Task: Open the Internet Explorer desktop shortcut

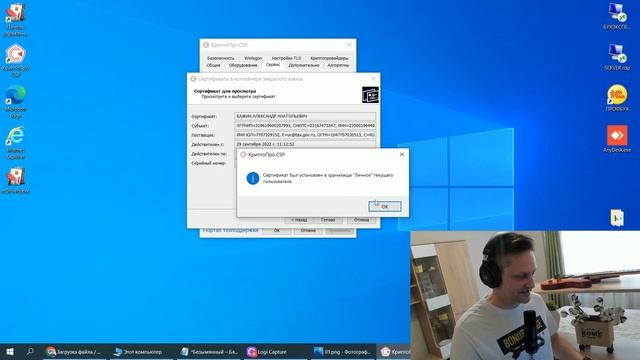Action: [x=16, y=142]
